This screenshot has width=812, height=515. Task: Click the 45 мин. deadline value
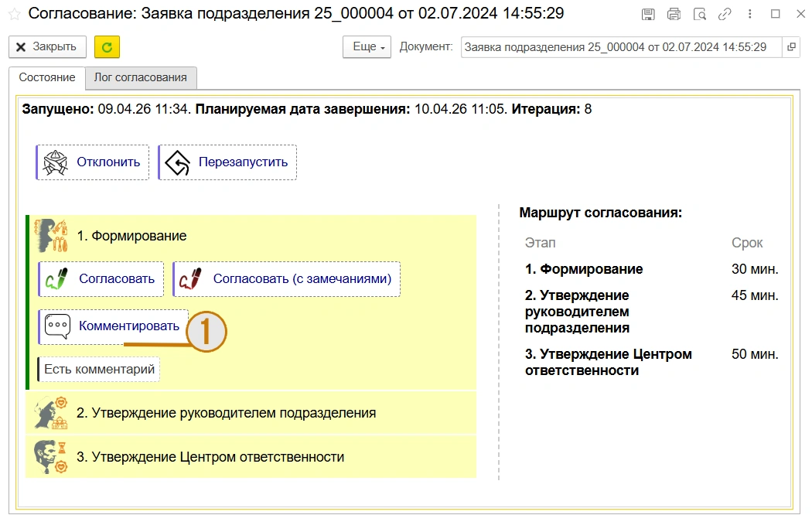(755, 295)
